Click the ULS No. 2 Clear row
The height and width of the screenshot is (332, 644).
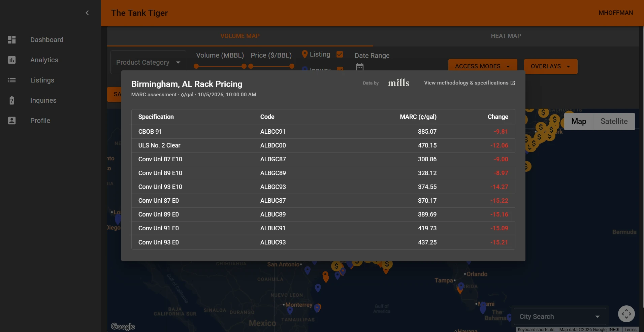tap(323, 145)
